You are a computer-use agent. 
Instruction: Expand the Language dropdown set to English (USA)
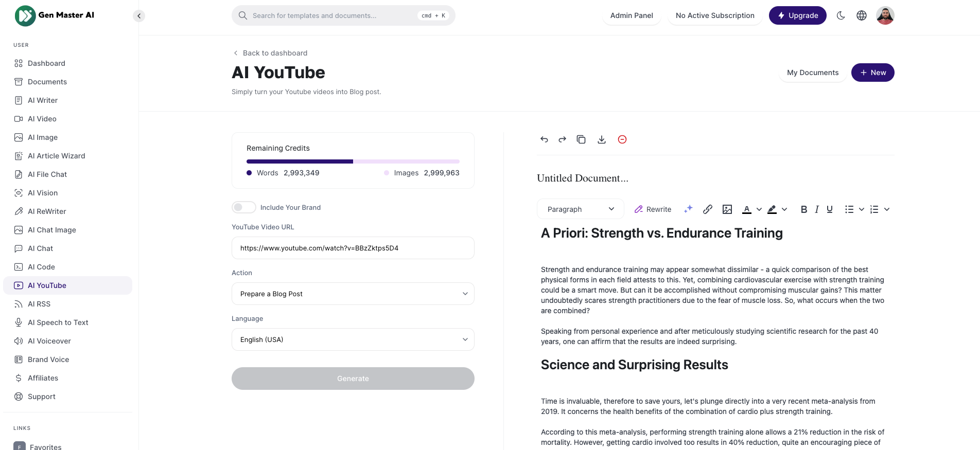353,339
